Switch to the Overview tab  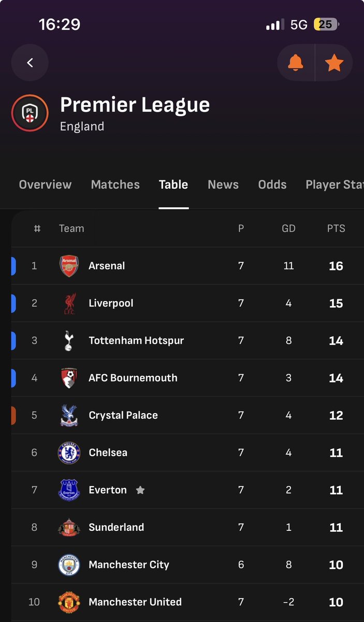[x=45, y=185]
